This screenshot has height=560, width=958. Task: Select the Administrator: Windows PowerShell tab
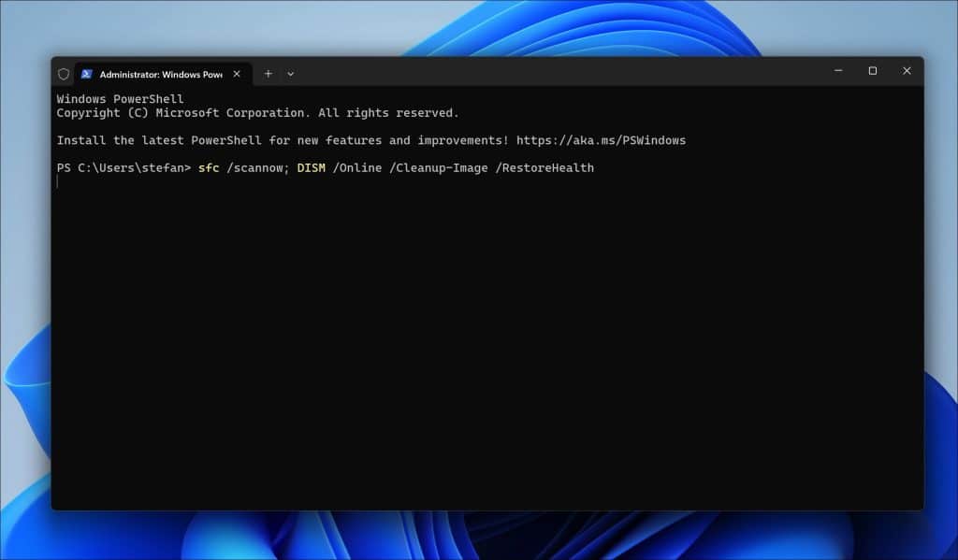[x=163, y=74]
